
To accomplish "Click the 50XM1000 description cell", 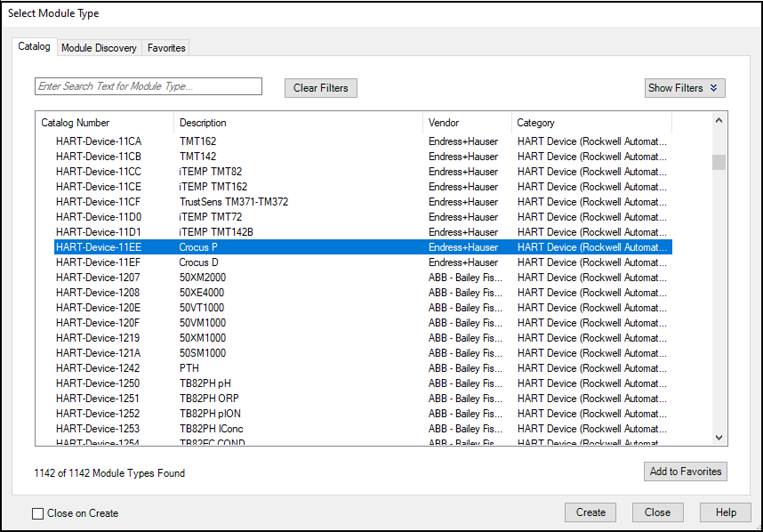I will point(203,338).
